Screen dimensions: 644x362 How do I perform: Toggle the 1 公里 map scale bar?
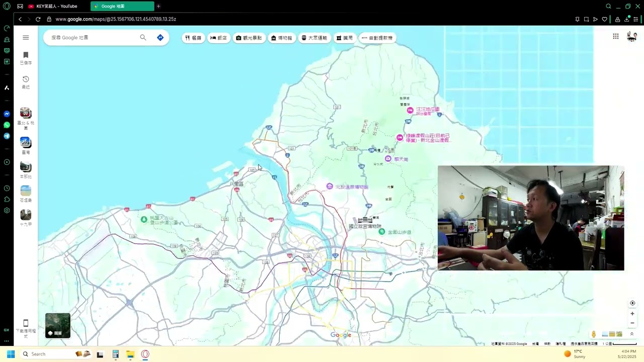pyautogui.click(x=620, y=344)
